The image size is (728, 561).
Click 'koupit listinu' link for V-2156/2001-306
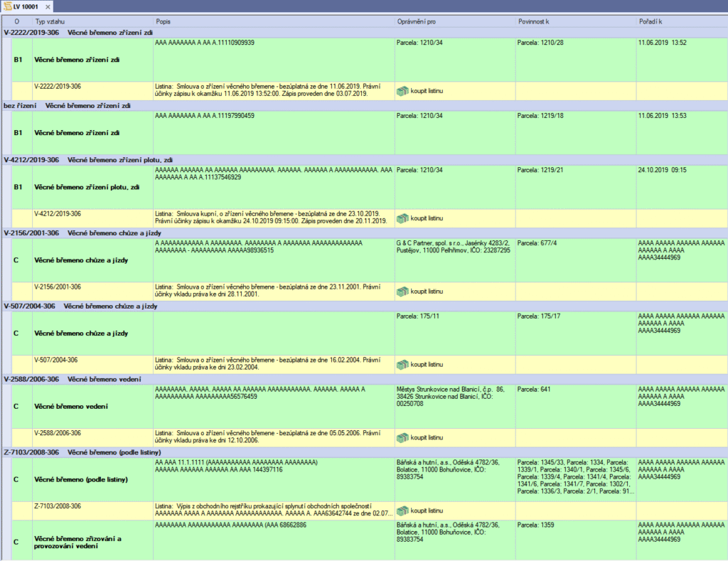427,292
